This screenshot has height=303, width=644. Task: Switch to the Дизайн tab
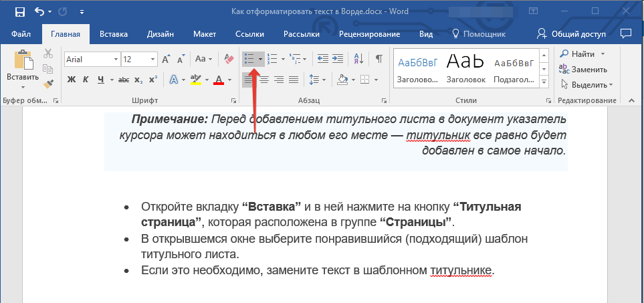click(x=160, y=34)
